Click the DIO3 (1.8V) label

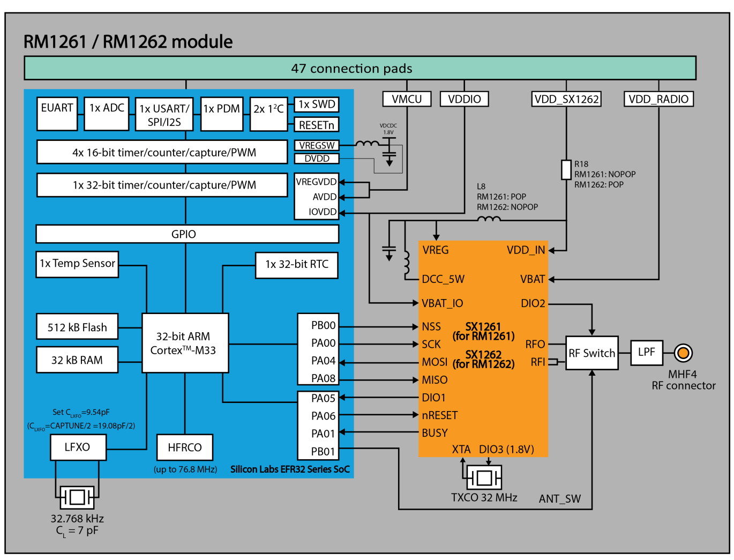[x=506, y=449]
